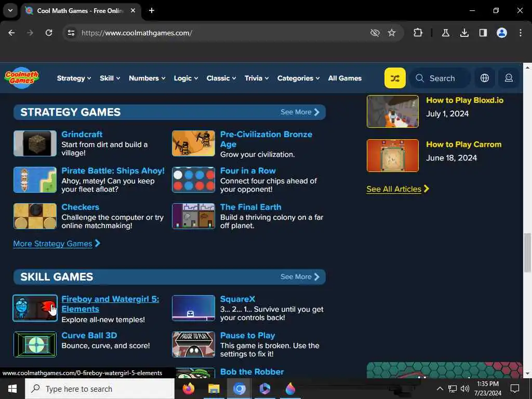Reload the page with the refresh icon
532x399 pixels.
tap(49, 33)
